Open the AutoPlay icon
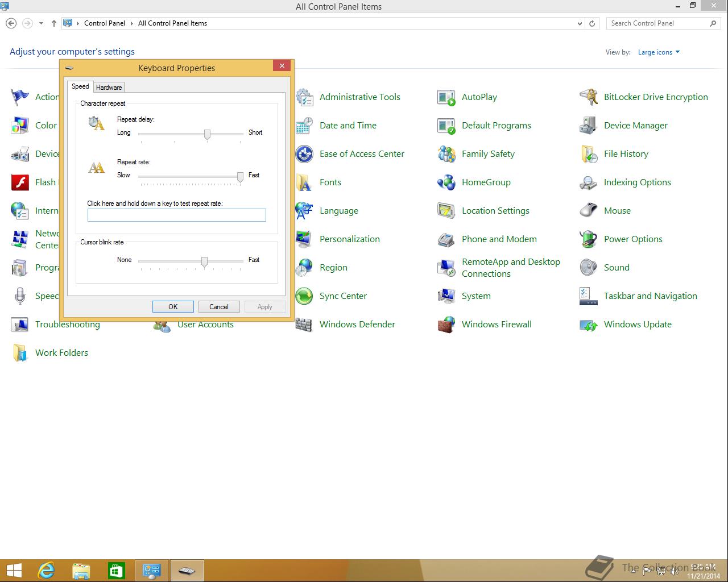This screenshot has width=728, height=582. (x=446, y=97)
